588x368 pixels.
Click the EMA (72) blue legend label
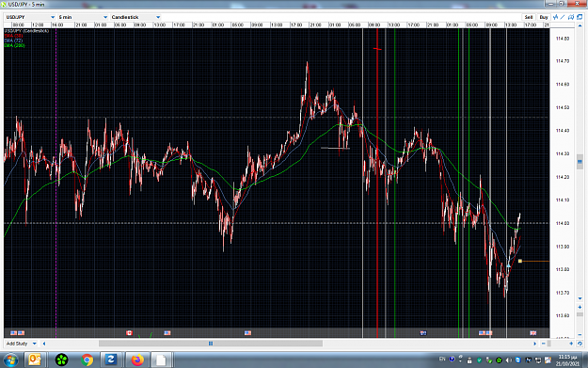(13, 40)
